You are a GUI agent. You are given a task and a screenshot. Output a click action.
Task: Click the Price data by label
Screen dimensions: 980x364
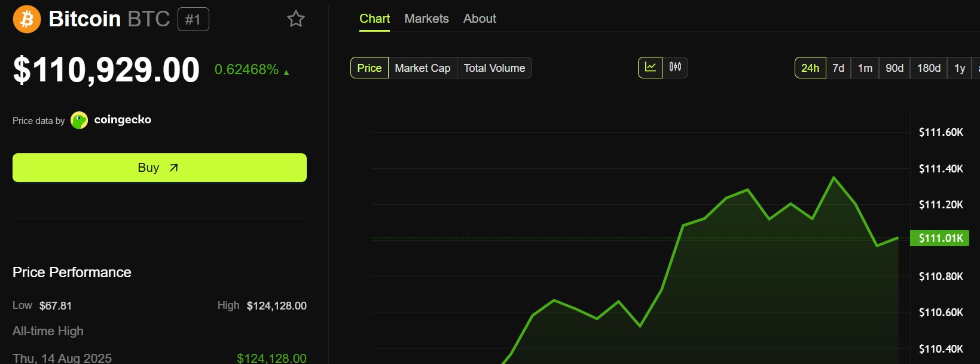click(39, 120)
